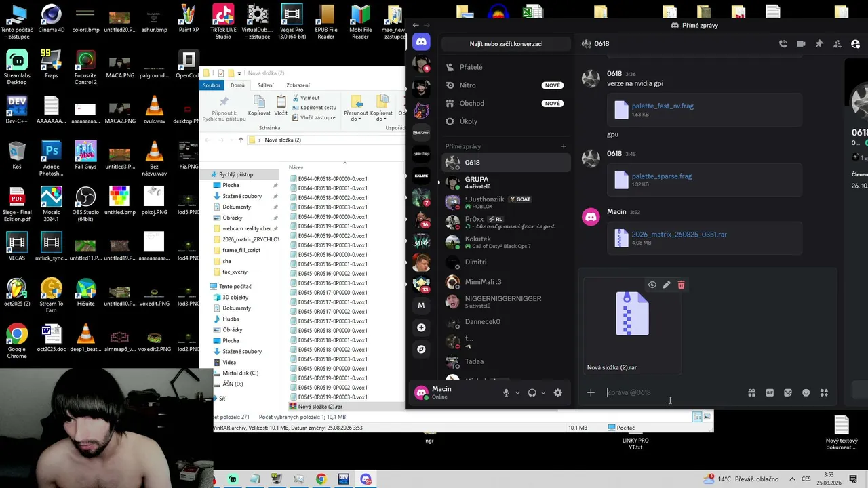
Task: Click the plus upload button beside message box
Action: click(x=591, y=392)
